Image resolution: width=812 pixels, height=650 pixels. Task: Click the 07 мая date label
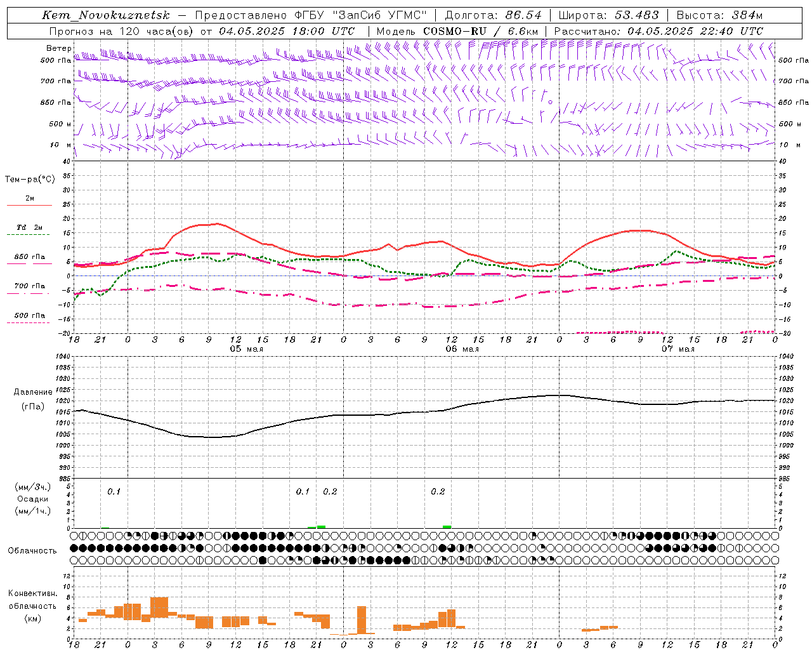pyautogui.click(x=678, y=349)
